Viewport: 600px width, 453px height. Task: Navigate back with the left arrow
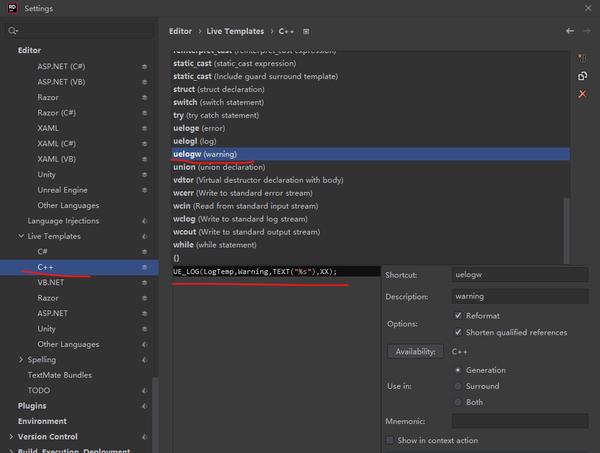tap(571, 31)
